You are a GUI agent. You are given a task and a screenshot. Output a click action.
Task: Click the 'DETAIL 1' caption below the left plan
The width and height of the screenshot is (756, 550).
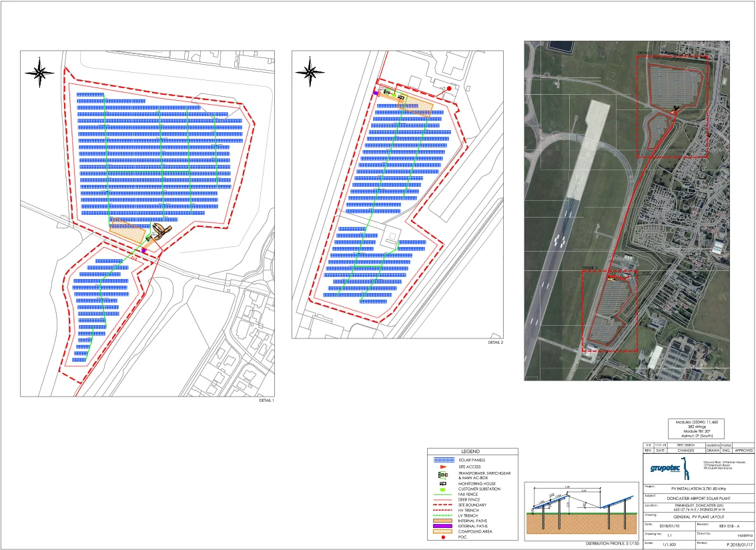[267, 400]
